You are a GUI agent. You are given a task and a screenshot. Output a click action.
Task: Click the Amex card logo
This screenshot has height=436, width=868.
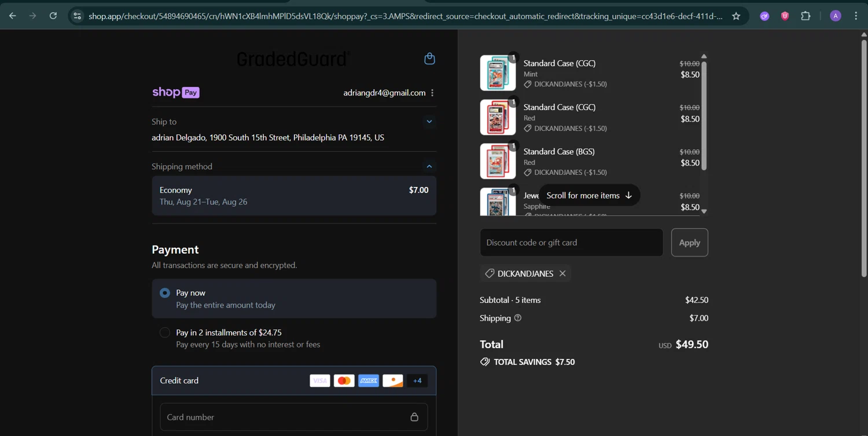point(368,380)
